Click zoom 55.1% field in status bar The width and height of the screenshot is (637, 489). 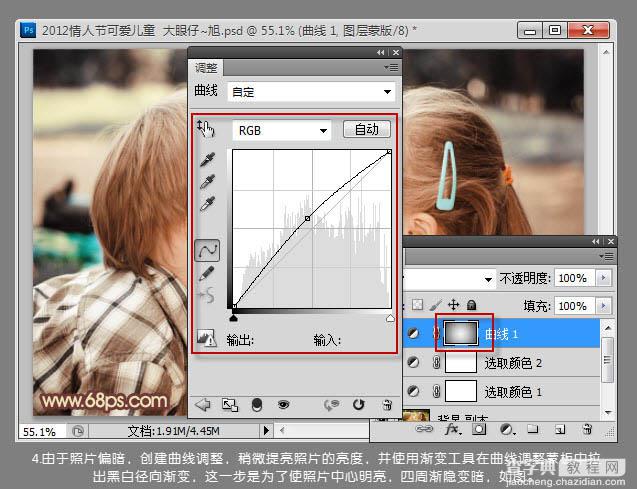42,431
